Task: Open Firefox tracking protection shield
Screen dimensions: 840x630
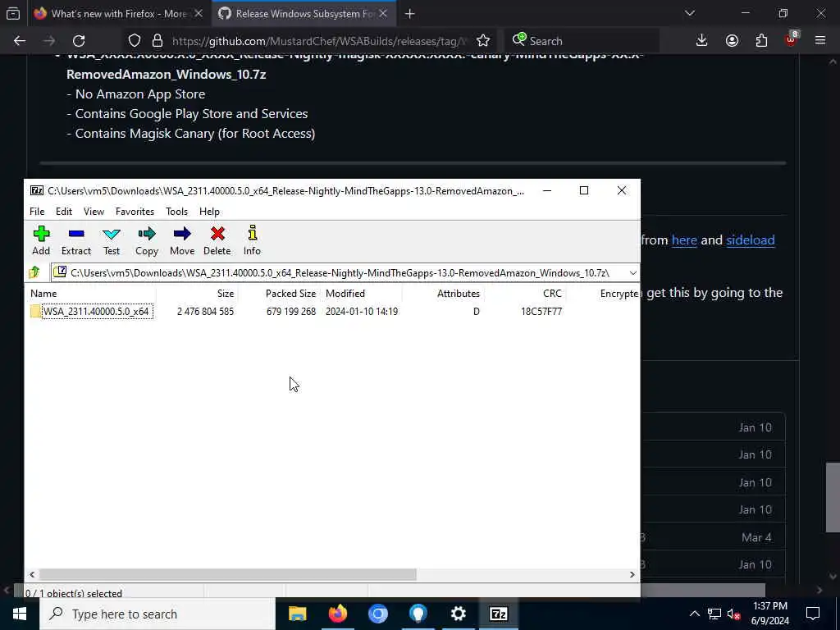Action: point(135,41)
